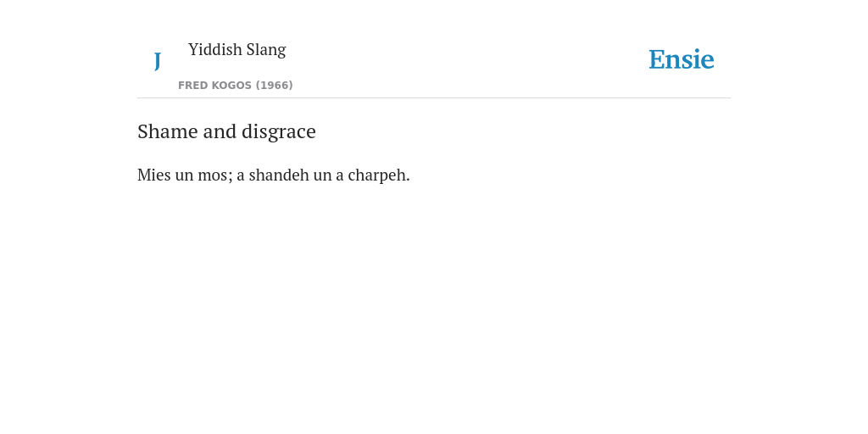Viewport: 868px width, 434px height.
Task: Click the word and in the heading
Action: coord(220,131)
